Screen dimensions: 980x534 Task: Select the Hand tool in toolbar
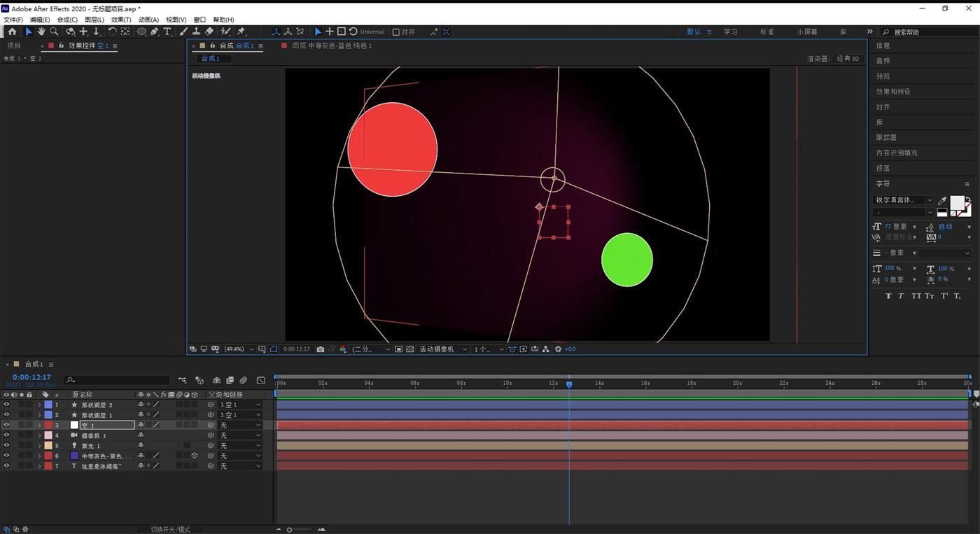click(41, 31)
